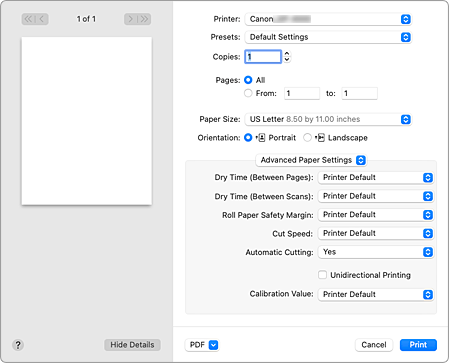Open Dry Time (Between Scans) dropdown
Screen dimensions: 449x363
376,196
